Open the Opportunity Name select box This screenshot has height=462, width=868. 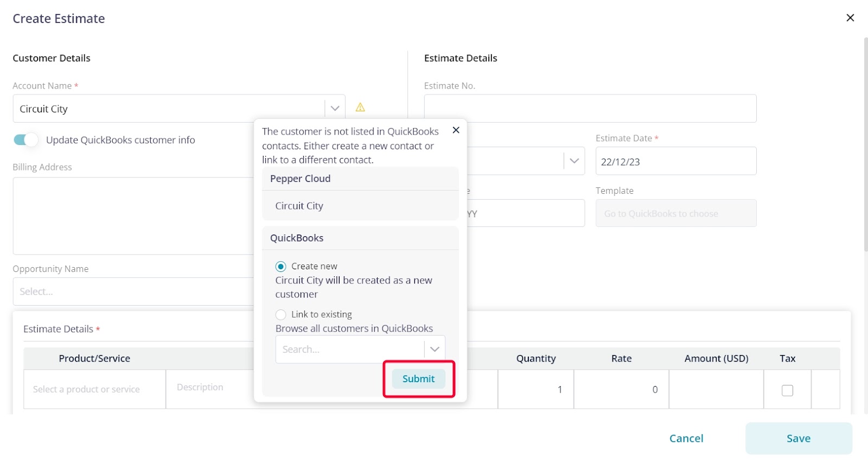pyautogui.click(x=133, y=292)
